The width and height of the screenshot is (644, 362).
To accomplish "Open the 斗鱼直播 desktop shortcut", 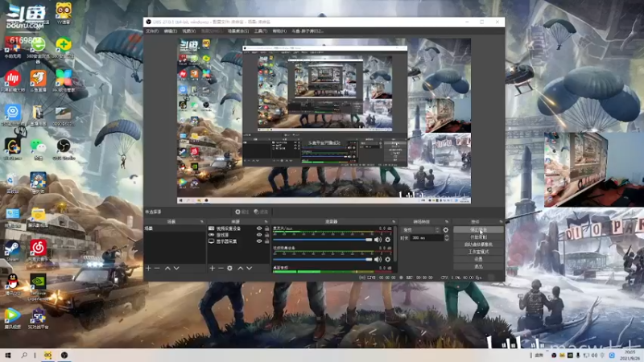I will pyautogui.click(x=38, y=81).
